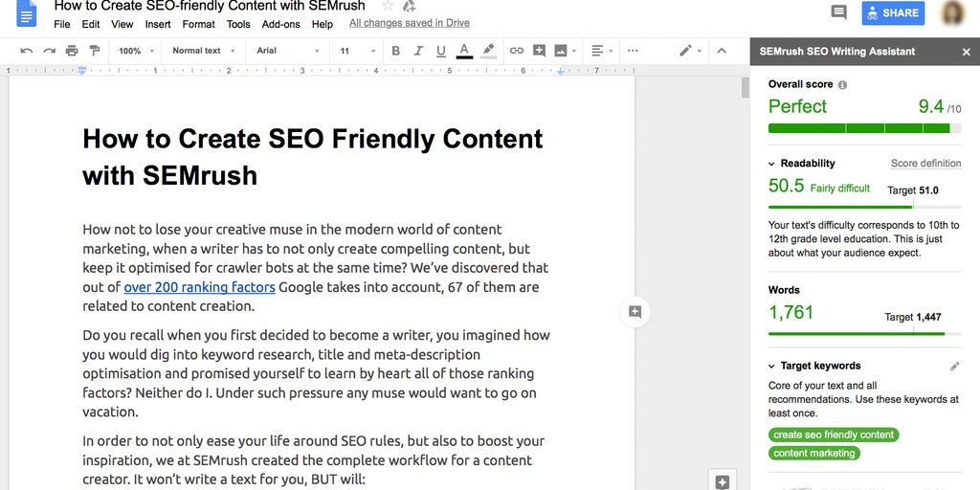980x490 pixels.
Task: Show more toolbar options
Action: [x=633, y=51]
